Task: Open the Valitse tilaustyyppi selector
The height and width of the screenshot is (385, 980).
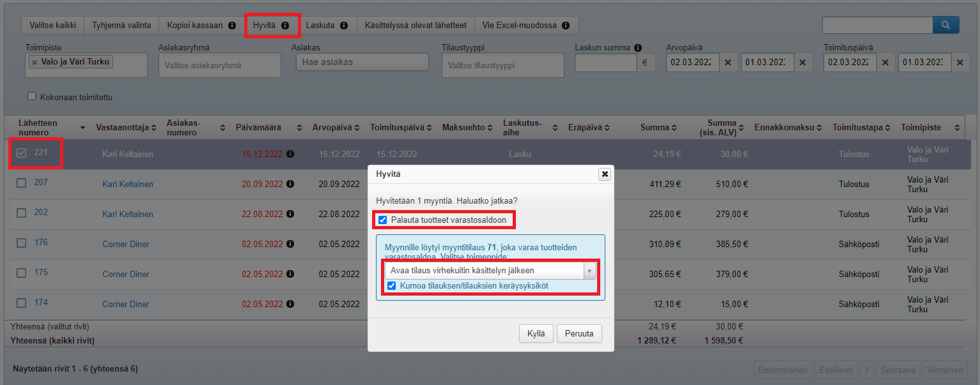Action: 502,65
